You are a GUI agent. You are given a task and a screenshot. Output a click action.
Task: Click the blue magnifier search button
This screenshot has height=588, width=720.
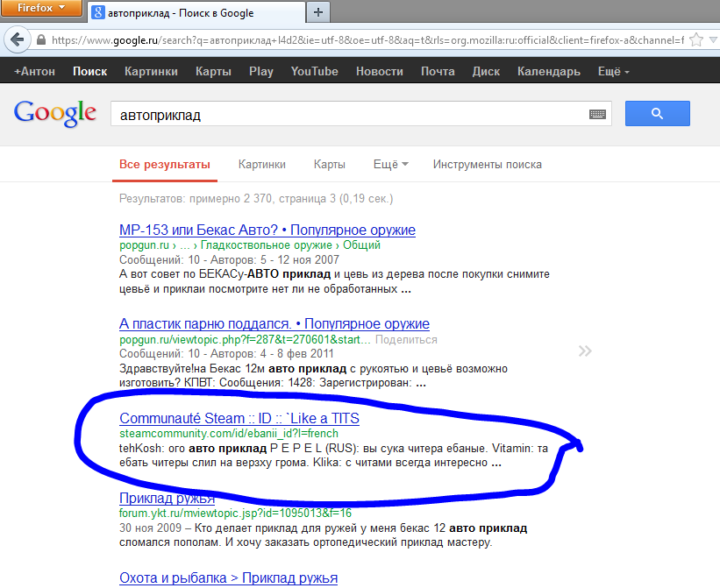pyautogui.click(x=658, y=113)
